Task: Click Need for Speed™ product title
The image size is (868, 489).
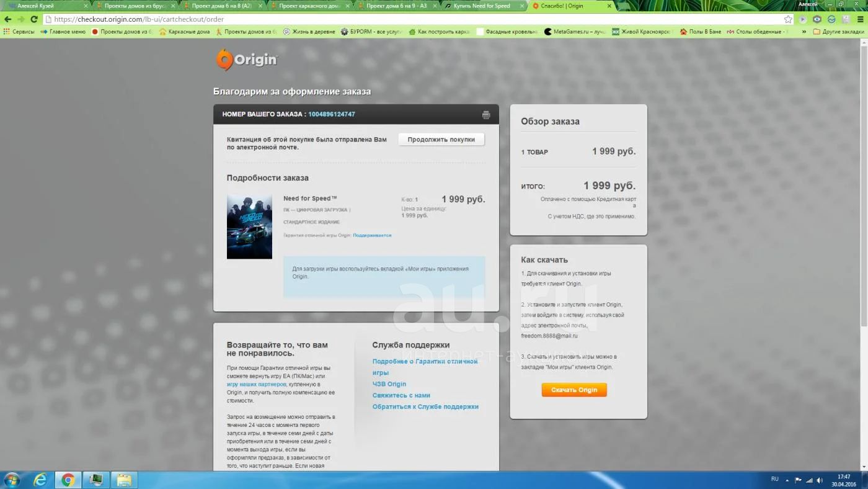Action: click(311, 199)
